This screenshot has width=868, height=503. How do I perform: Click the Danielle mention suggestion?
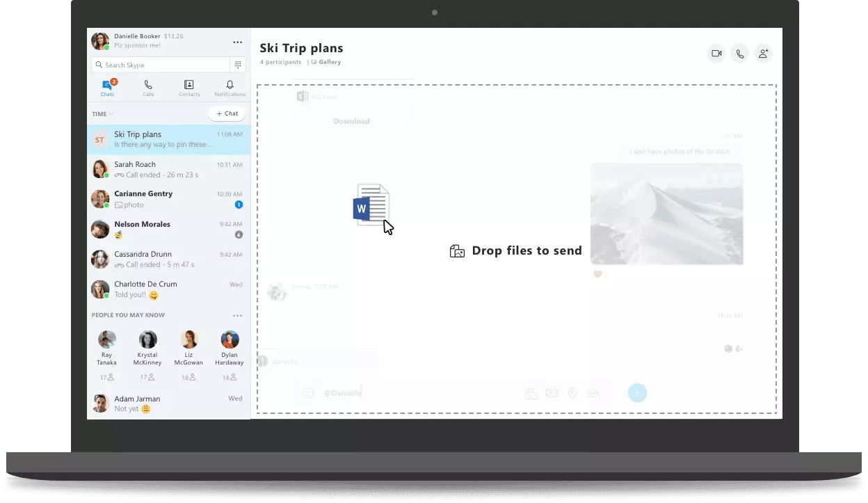point(317,361)
